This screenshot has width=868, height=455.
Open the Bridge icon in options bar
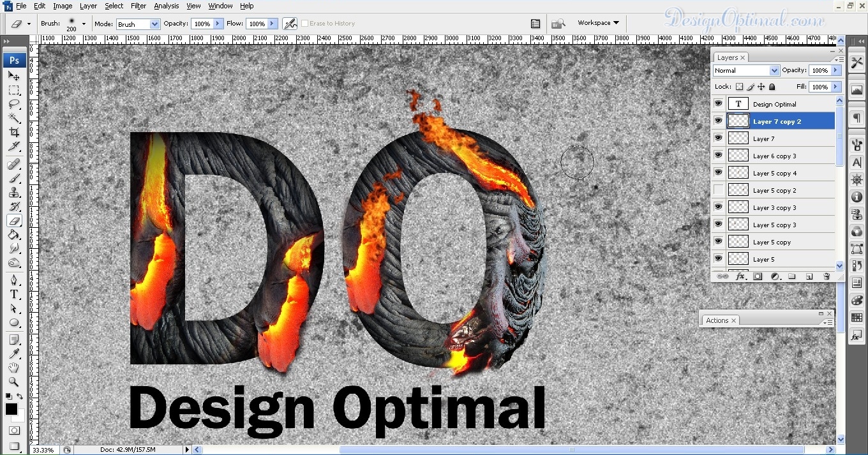coord(558,24)
